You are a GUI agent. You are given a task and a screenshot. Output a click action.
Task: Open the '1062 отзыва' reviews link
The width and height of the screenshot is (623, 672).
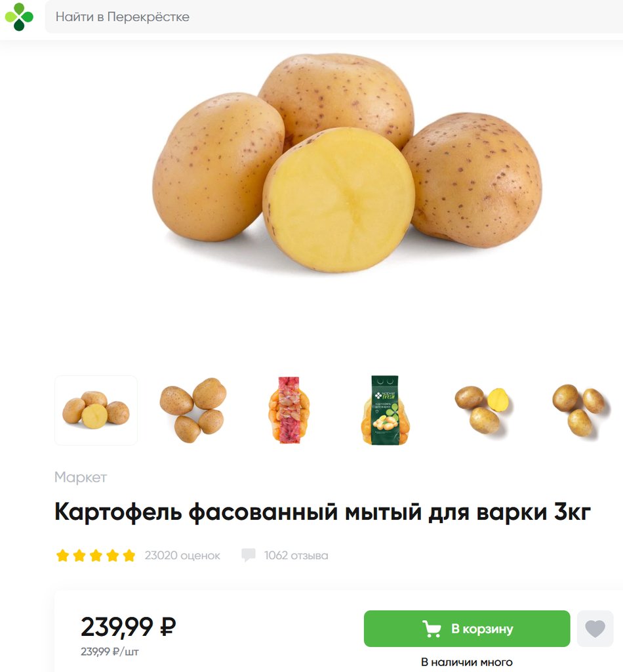[x=296, y=555]
